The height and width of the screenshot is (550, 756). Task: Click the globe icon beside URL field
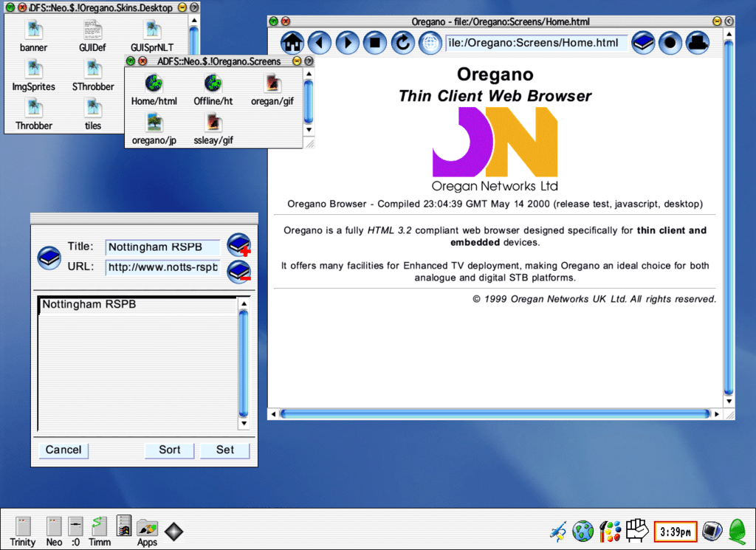click(x=430, y=43)
